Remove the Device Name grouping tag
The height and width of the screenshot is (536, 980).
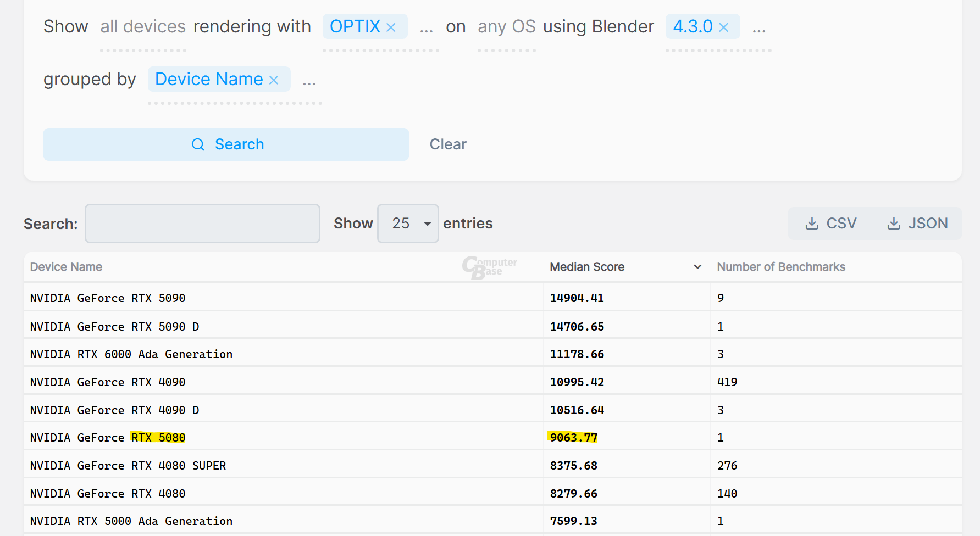pos(274,80)
